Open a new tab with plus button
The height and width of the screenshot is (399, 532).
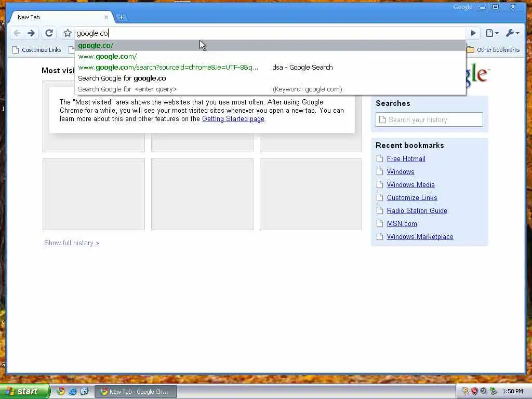pos(122,17)
